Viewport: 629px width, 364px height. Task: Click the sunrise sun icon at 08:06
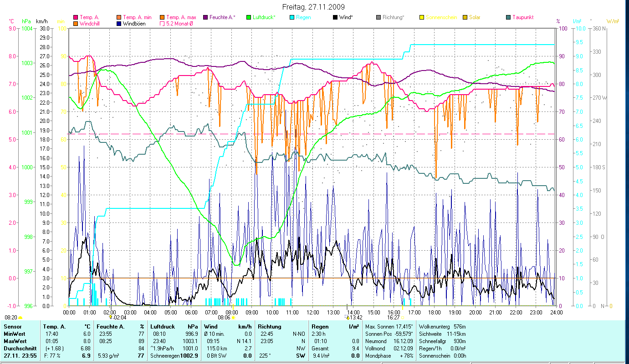[233, 318]
